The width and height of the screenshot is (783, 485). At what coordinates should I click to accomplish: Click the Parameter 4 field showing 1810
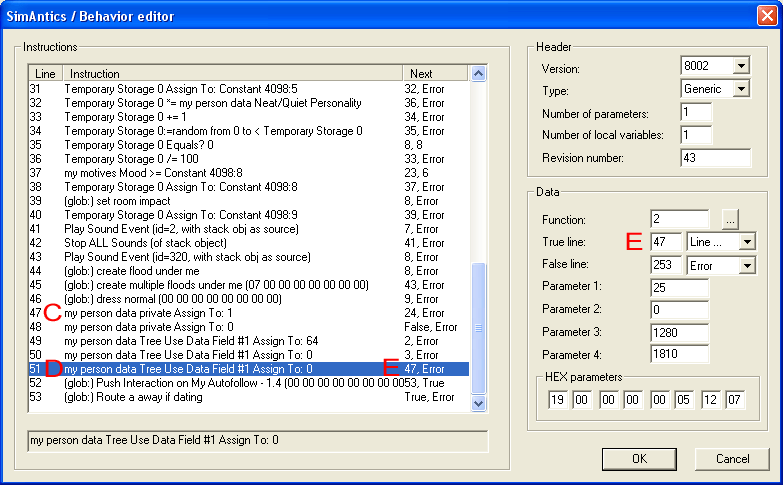click(680, 354)
